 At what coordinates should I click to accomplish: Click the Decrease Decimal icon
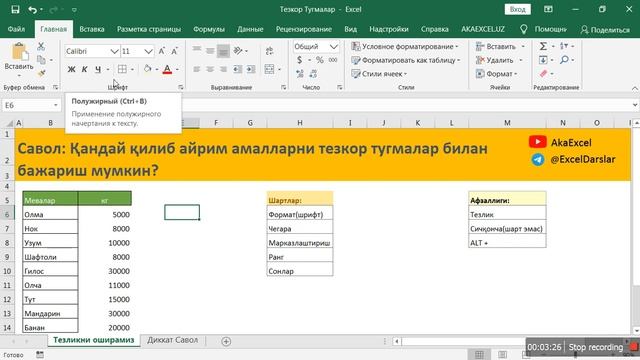click(313, 74)
